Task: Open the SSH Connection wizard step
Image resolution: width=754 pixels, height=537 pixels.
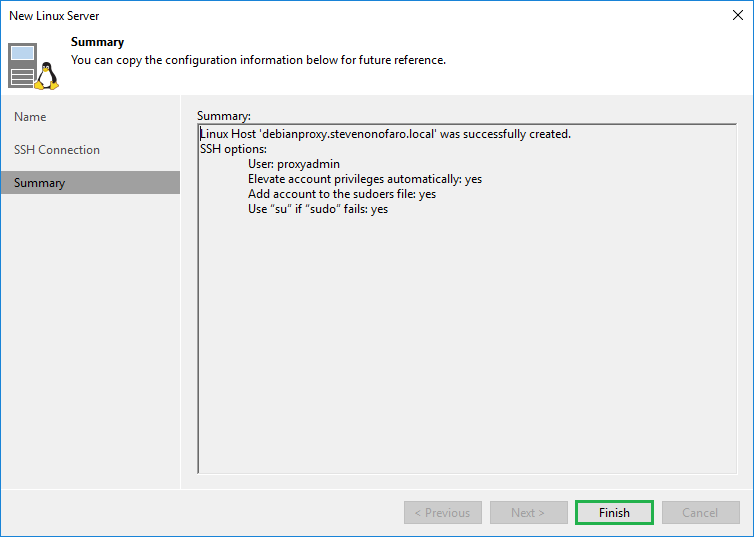Action: (57, 150)
